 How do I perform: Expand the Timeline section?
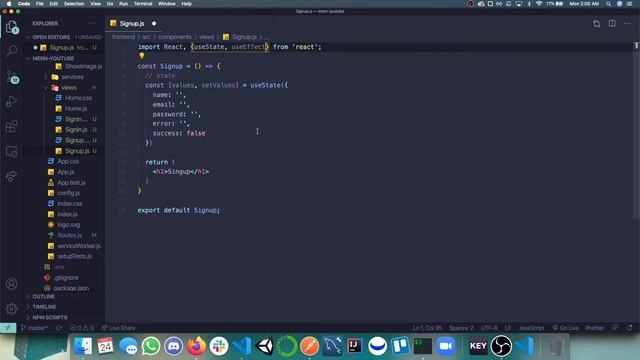[x=64, y=307]
